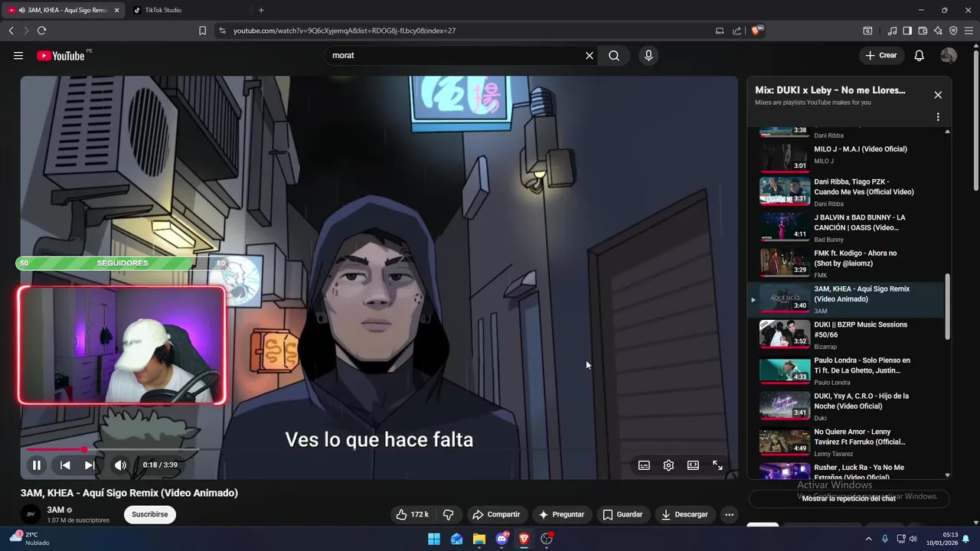Image resolution: width=980 pixels, height=551 pixels.
Task: Enter full screen mode
Action: [717, 465]
